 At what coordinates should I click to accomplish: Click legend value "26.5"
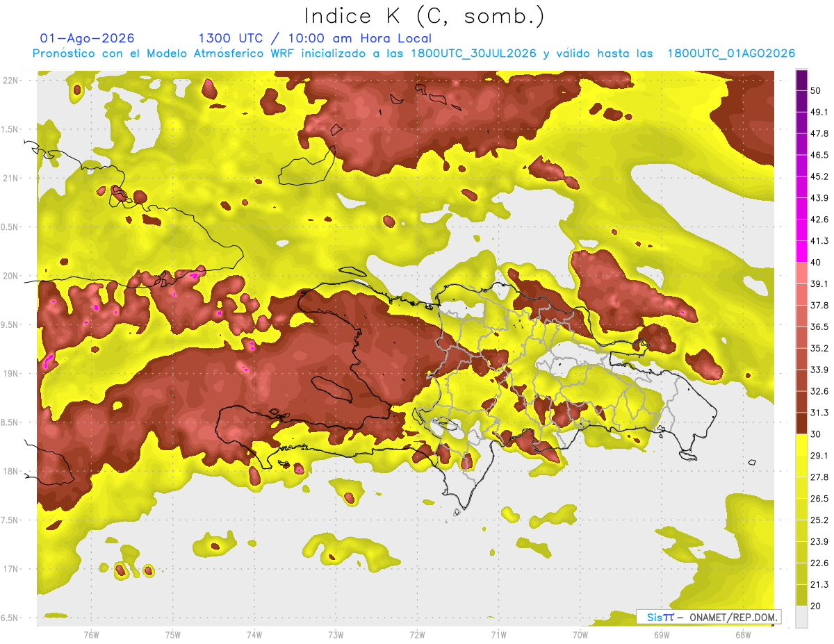click(819, 499)
